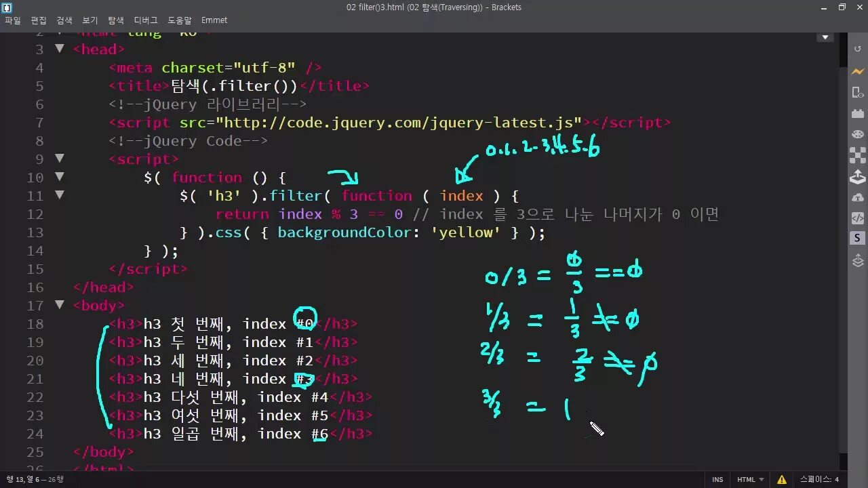Click the stacked layers sidebar icon
The height and width of the screenshot is (488, 868).
point(858,260)
